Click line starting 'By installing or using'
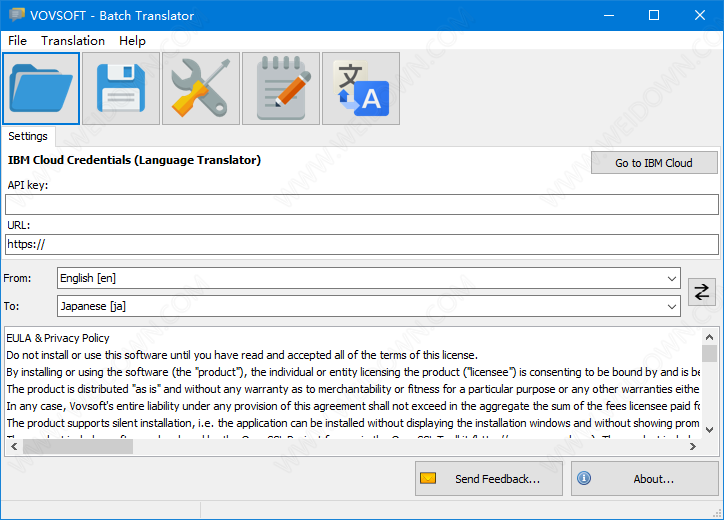The width and height of the screenshot is (724, 520). [353, 372]
